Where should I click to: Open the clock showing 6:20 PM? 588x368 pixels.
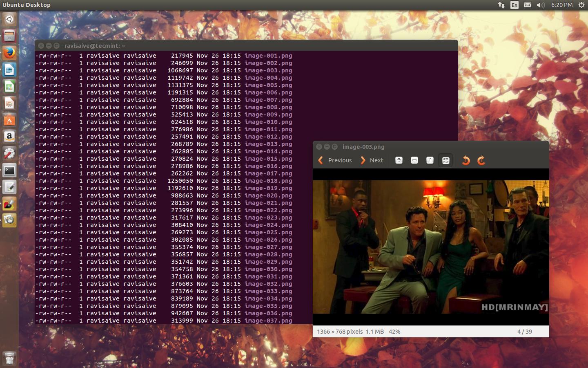pos(561,5)
